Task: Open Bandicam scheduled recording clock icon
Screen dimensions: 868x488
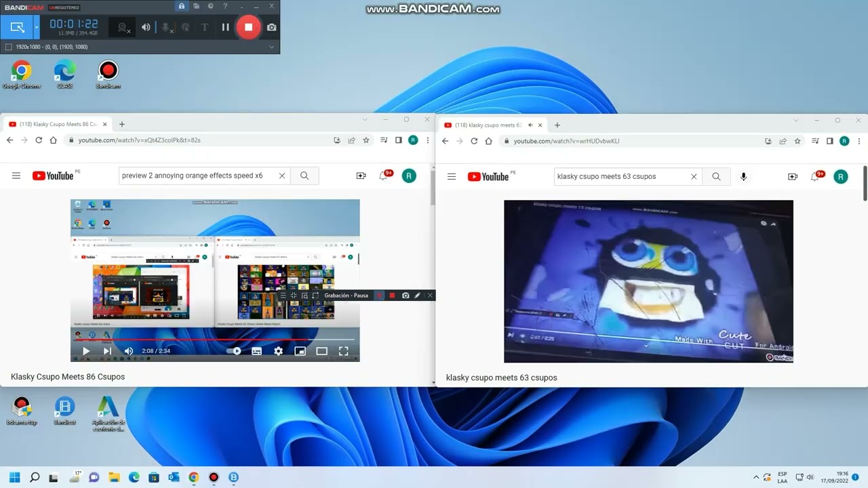Action: [x=210, y=6]
